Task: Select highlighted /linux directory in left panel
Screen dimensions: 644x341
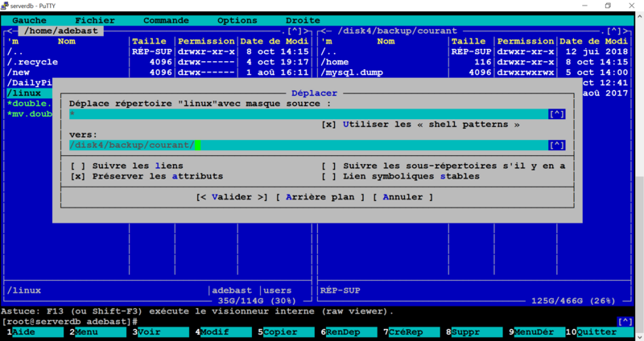Action: [x=30, y=93]
